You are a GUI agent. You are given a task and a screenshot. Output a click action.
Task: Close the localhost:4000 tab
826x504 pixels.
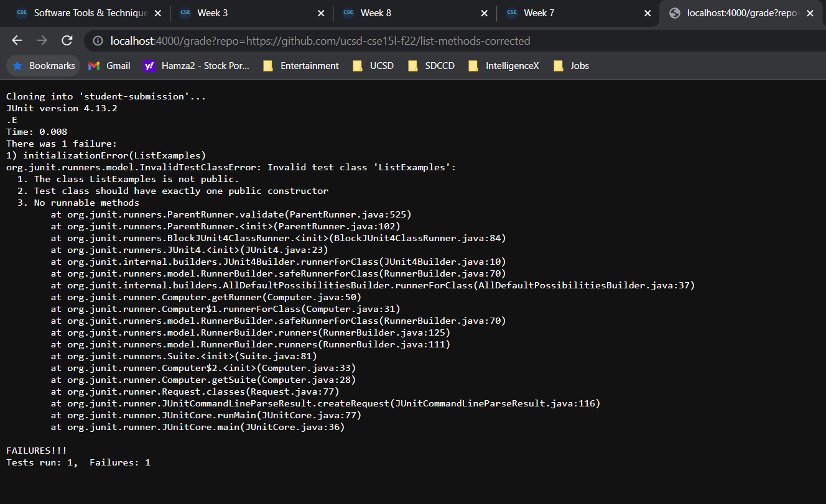[810, 13]
